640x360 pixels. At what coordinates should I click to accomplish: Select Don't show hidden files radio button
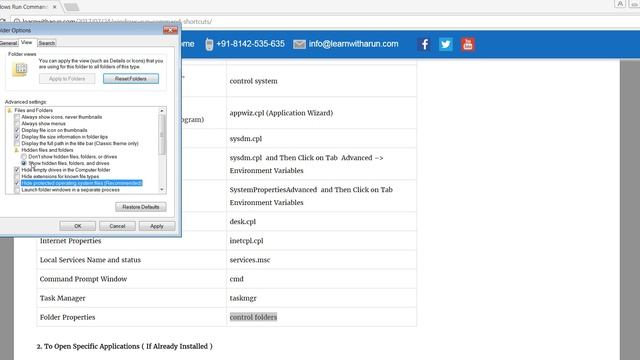click(24, 157)
